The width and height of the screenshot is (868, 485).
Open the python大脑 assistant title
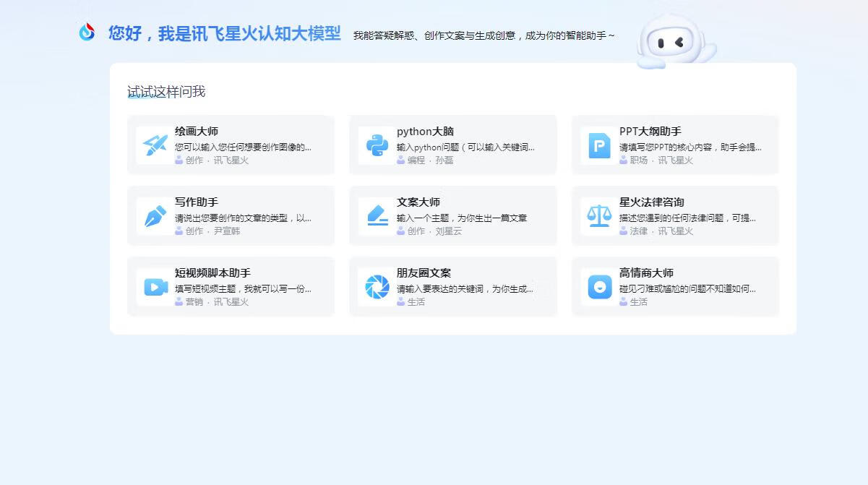pyautogui.click(x=425, y=132)
